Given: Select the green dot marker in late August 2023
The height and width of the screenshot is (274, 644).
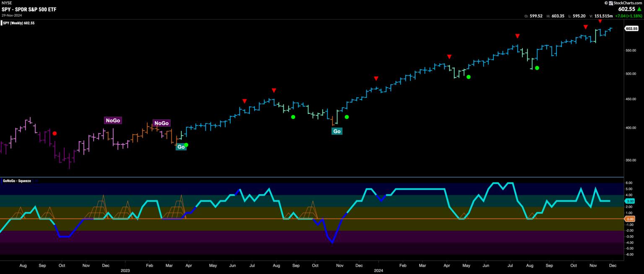Looking at the screenshot, I should (x=293, y=117).
